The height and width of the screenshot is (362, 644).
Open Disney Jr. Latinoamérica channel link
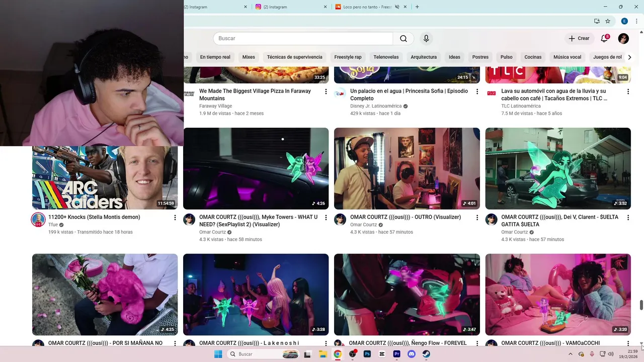(x=376, y=106)
